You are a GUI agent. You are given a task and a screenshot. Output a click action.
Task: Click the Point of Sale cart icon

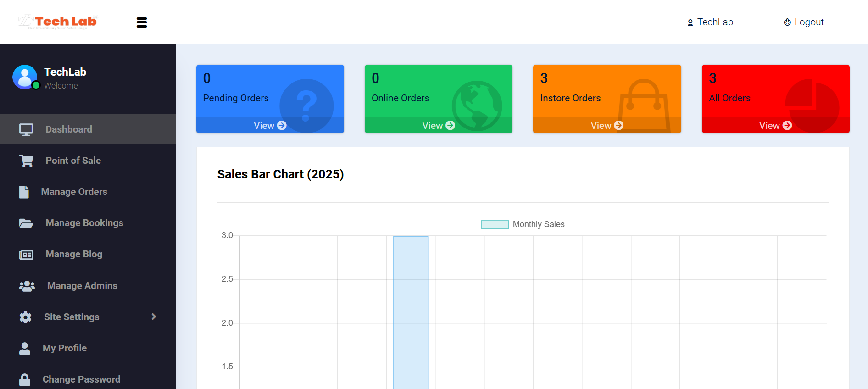[x=26, y=161]
